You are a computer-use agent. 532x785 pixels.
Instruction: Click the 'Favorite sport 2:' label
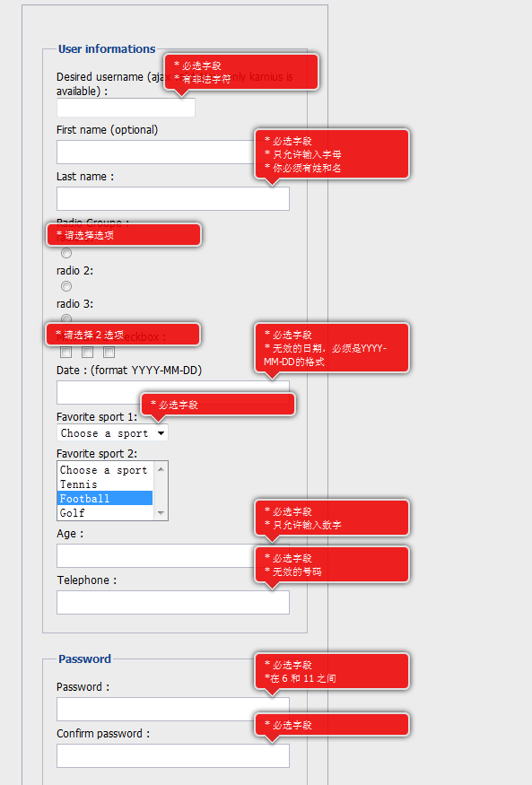[x=97, y=454]
